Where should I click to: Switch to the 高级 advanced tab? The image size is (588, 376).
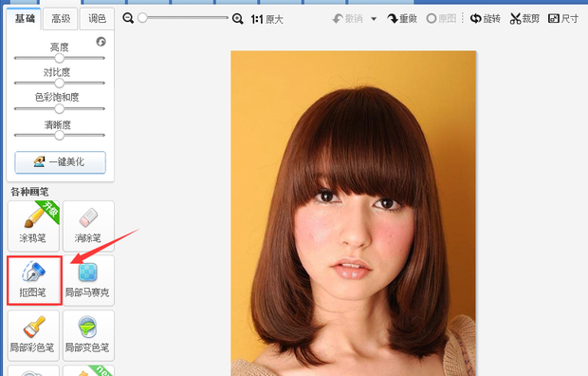coord(61,18)
